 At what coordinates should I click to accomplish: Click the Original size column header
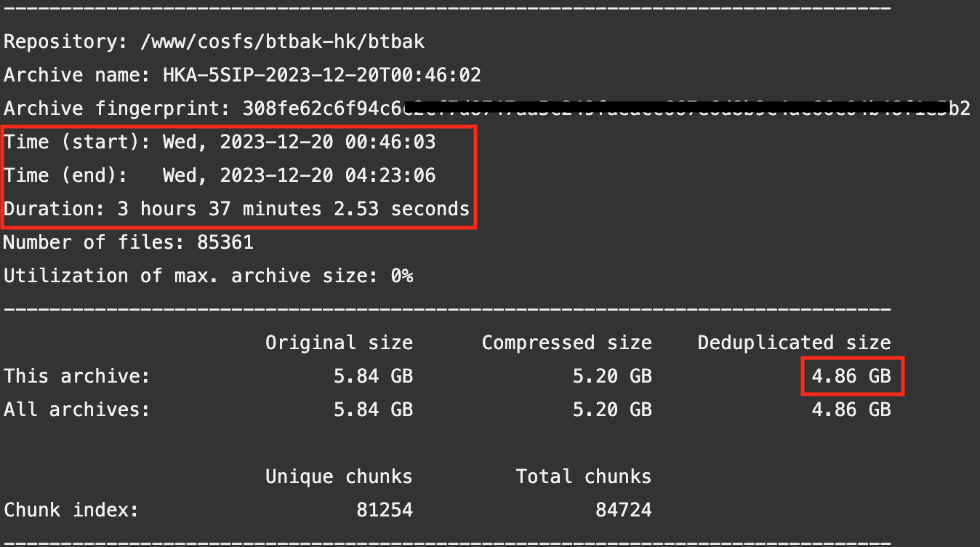[339, 343]
